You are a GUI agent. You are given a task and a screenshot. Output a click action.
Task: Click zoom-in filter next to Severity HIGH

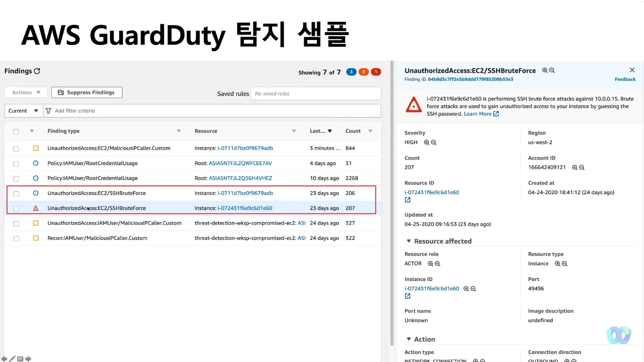pyautogui.click(x=427, y=142)
